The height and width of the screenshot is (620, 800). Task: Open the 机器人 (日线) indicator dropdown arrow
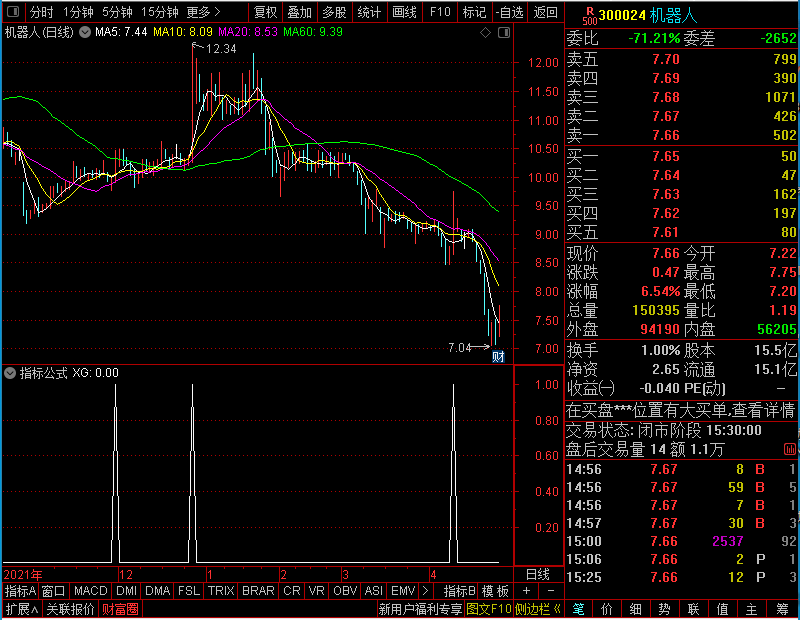[85, 32]
